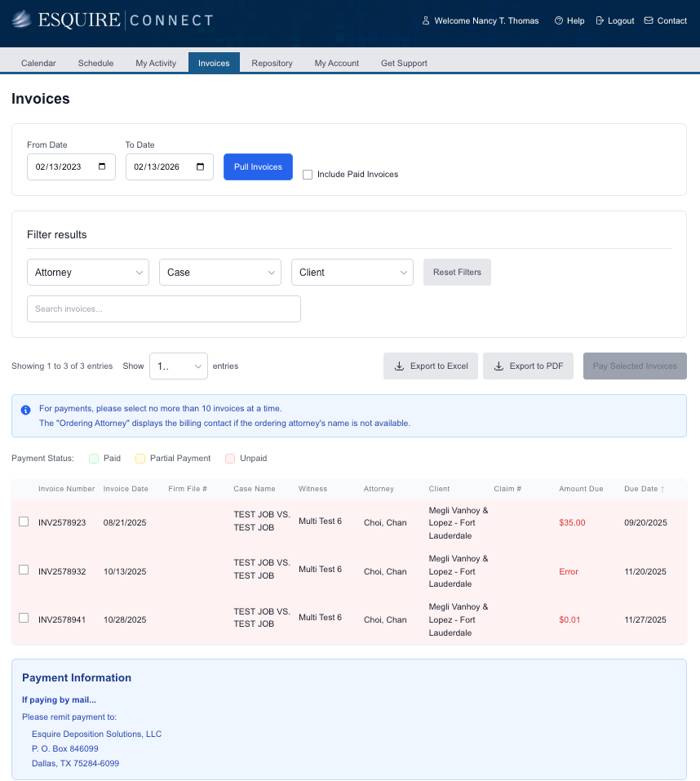Select the Invoices tab

214,63
